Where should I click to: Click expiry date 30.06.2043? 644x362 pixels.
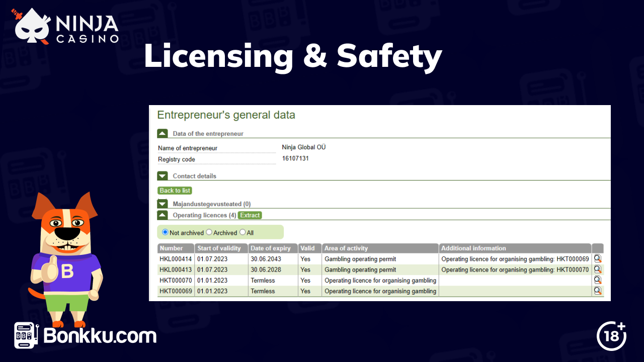coord(266,259)
